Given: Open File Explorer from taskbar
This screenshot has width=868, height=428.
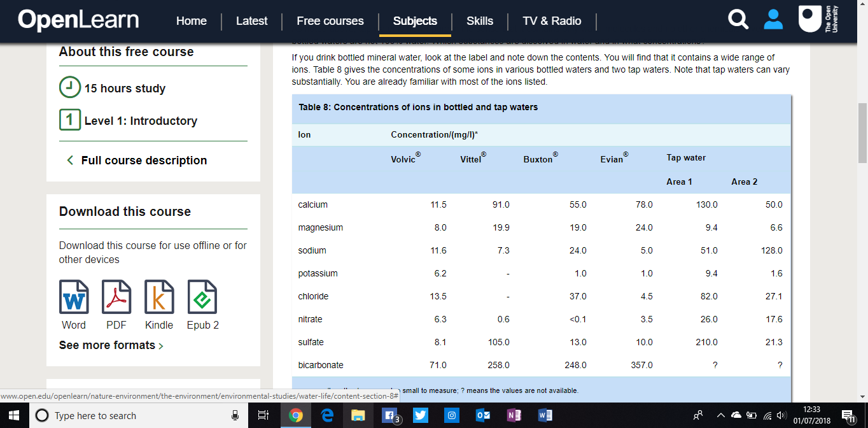Looking at the screenshot, I should tap(358, 415).
